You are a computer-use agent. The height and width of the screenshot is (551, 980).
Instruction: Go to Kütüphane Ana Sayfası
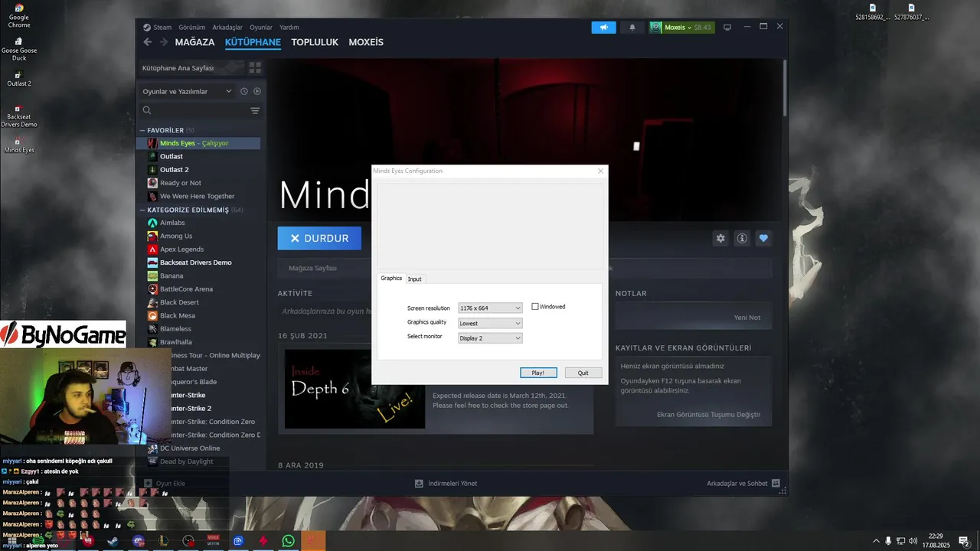pos(190,68)
